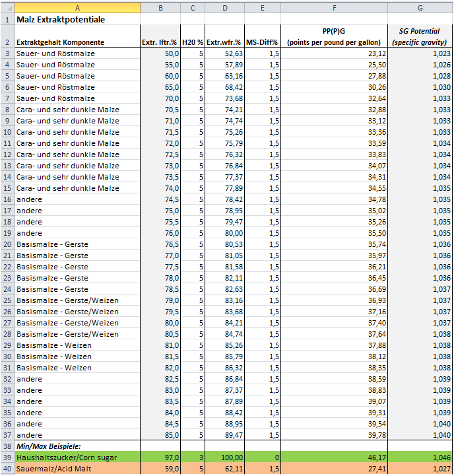Screen dimensions: 454x476
Task: Select the MS-Diff% header cell
Action: [x=263, y=42]
